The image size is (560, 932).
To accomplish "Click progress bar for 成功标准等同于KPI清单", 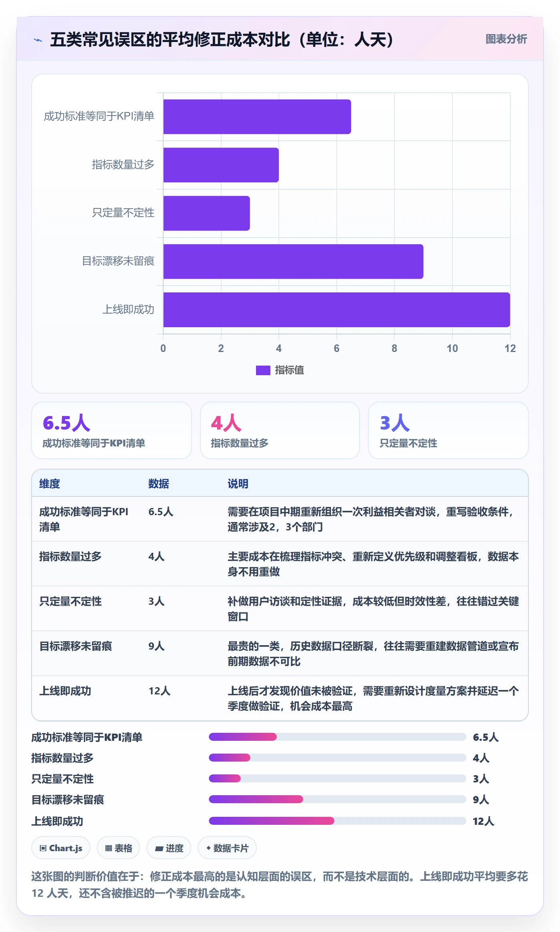I will pyautogui.click(x=337, y=737).
